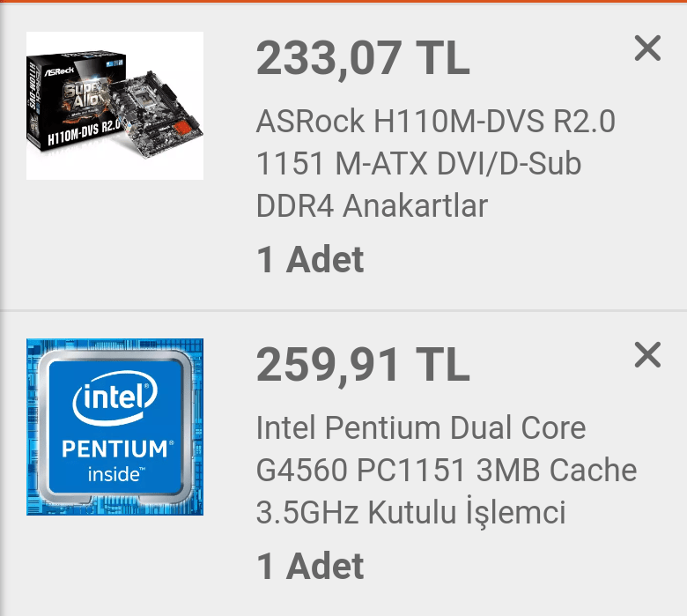
Task: Click the 1151 M-ATX DVI/D-Sub line
Action: (418, 164)
